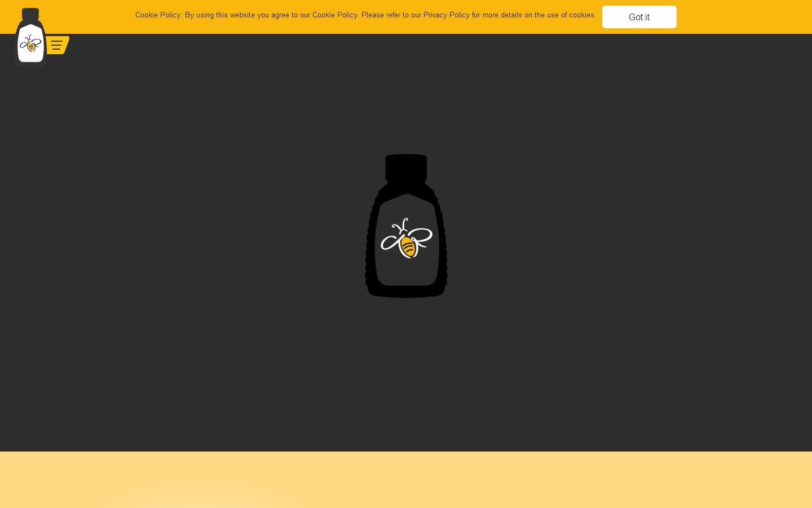Dismiss the cookie banner with Got it
This screenshot has width=812, height=508.
point(639,17)
